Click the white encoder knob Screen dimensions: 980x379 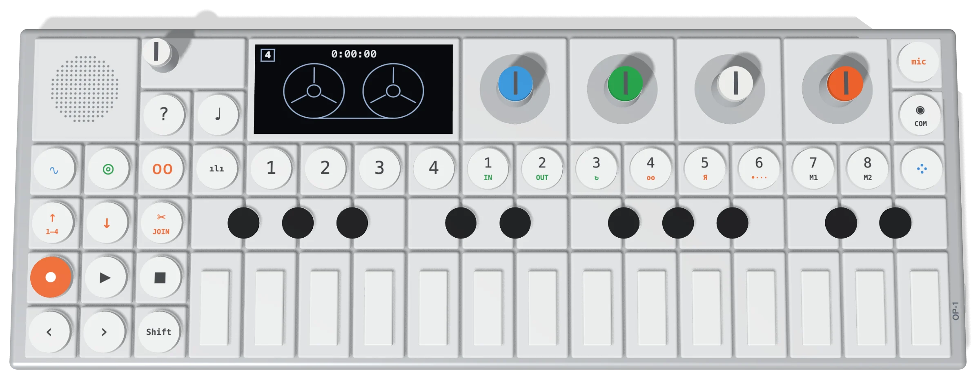735,83
